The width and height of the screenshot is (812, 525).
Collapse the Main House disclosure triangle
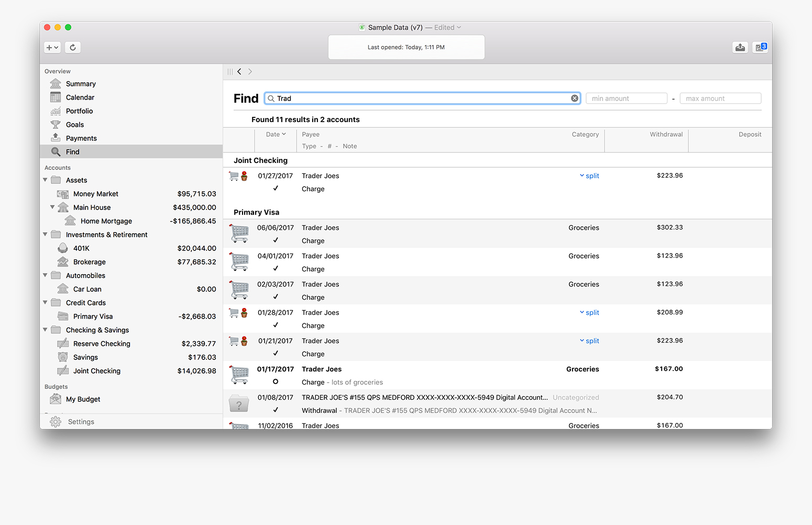click(x=52, y=207)
